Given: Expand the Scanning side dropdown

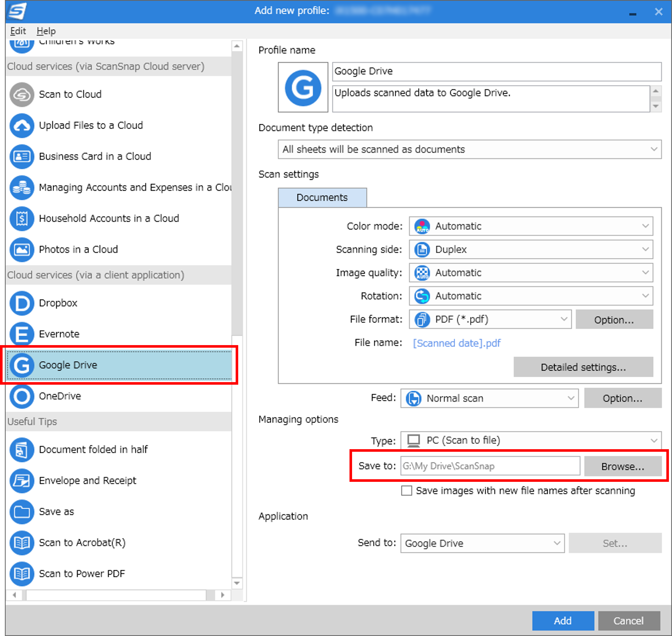Looking at the screenshot, I should pos(531,250).
